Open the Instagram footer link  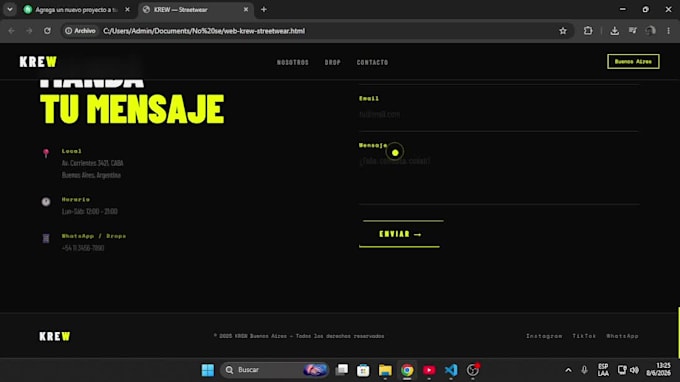pos(544,336)
